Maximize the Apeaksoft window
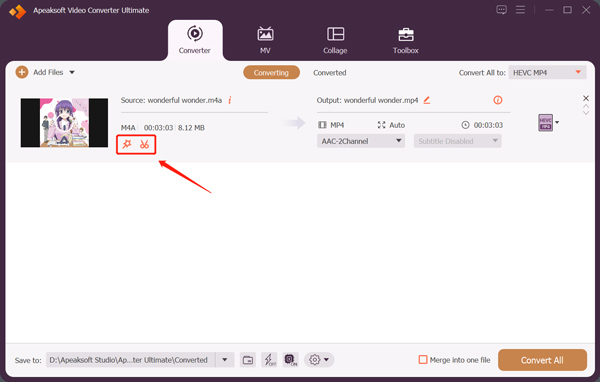The image size is (600, 382). (567, 10)
